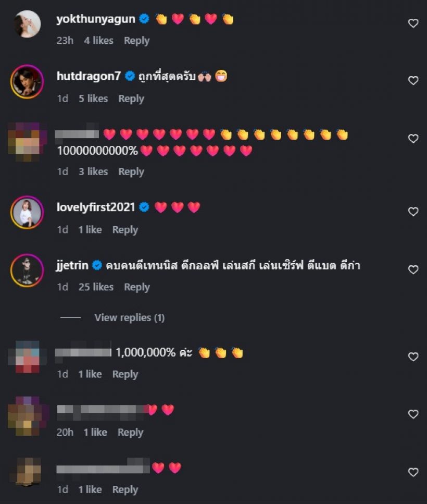The width and height of the screenshot is (427, 504).
Task: Reply to hutdragon7's comment
Action: (131, 99)
